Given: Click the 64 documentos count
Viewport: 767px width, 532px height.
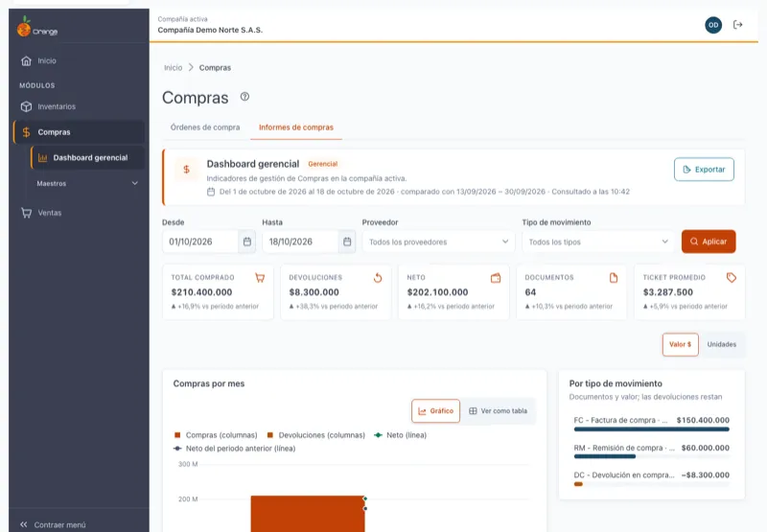Looking at the screenshot, I should coord(530,292).
